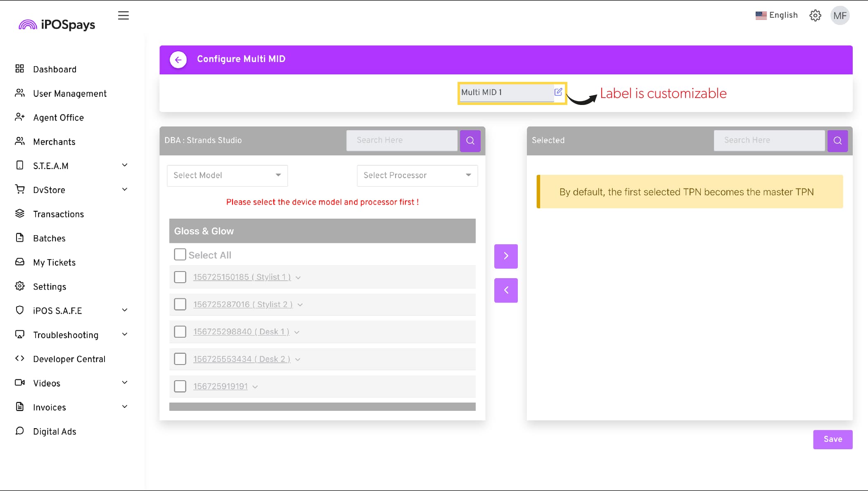Check the Select All checkbox
This screenshot has height=491, width=868.
point(180,254)
